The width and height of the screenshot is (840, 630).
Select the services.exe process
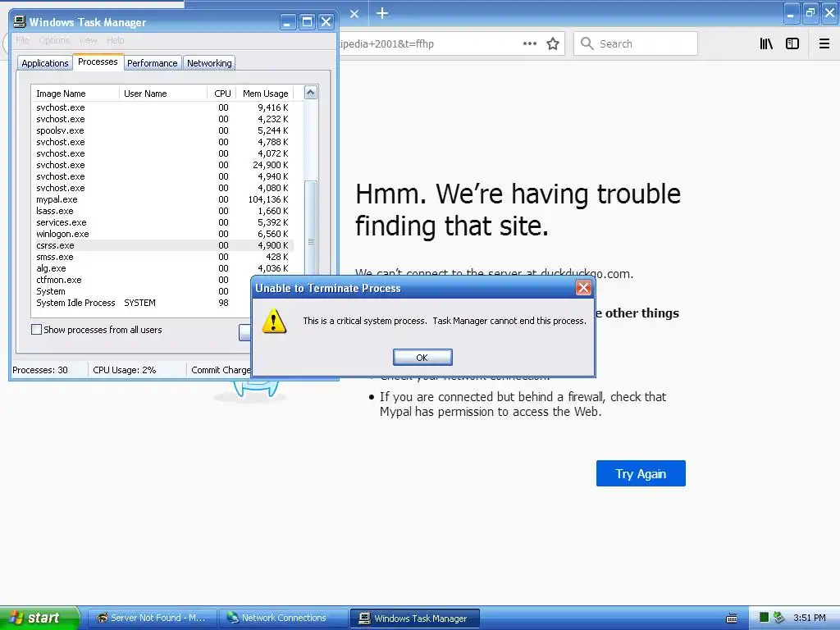point(162,222)
